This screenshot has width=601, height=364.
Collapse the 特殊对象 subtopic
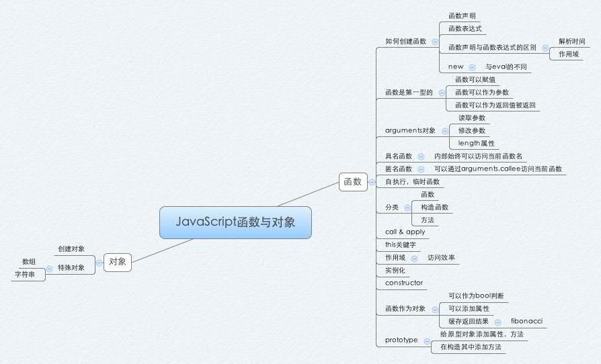49,268
